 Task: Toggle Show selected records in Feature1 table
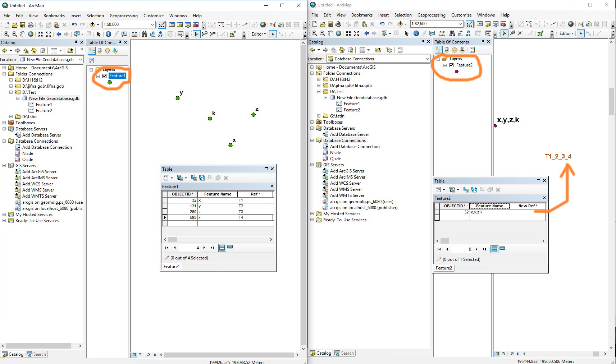(230, 247)
